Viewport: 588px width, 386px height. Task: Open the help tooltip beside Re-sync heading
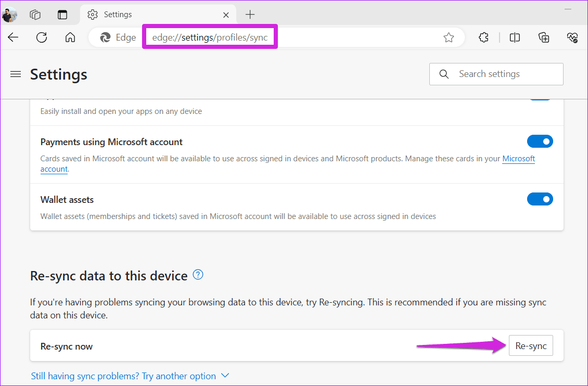click(198, 275)
